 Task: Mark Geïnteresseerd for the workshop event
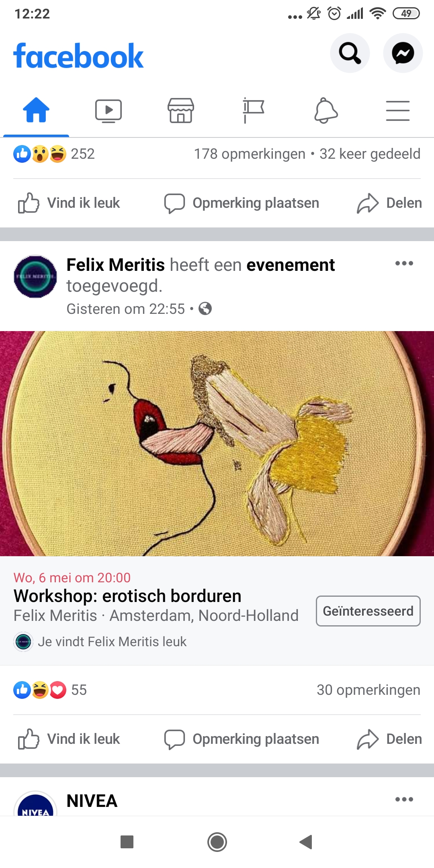tap(368, 611)
